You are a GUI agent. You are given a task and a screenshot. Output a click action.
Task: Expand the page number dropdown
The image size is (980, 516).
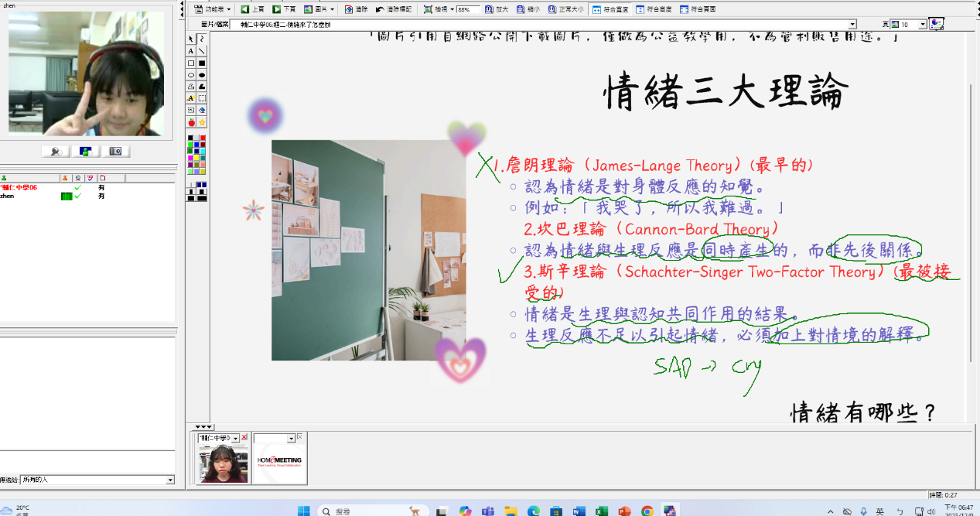[922, 25]
